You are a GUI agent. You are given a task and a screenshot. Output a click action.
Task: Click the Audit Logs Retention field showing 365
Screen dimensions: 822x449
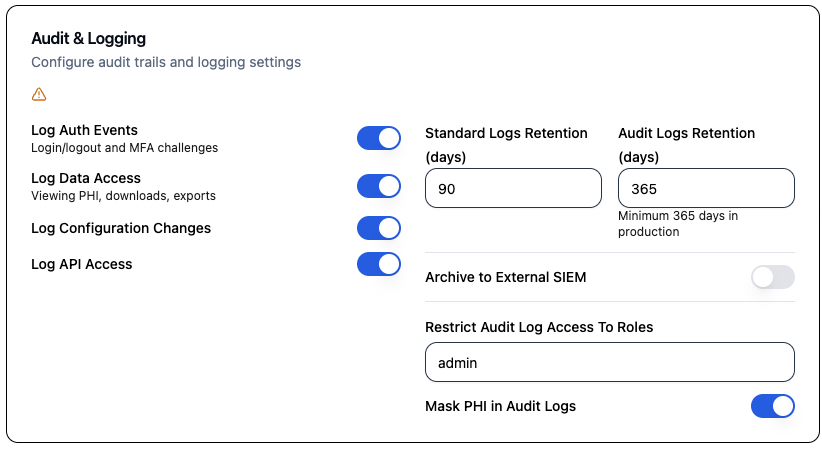pos(706,188)
